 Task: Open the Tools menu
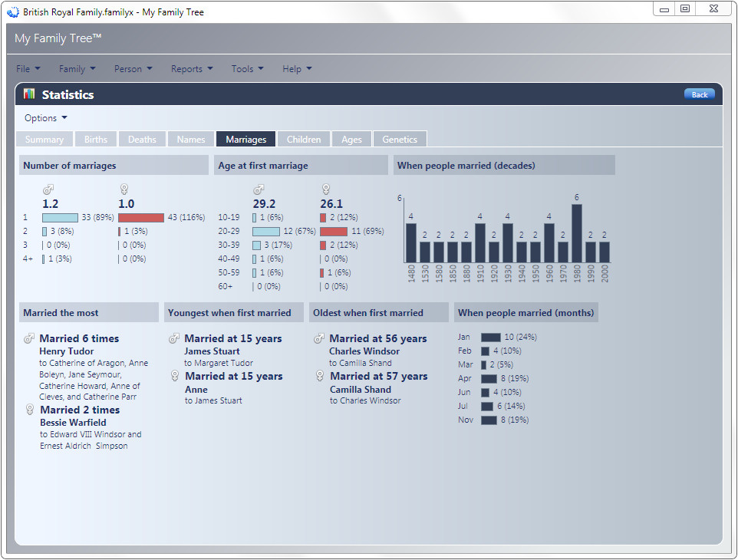click(247, 69)
